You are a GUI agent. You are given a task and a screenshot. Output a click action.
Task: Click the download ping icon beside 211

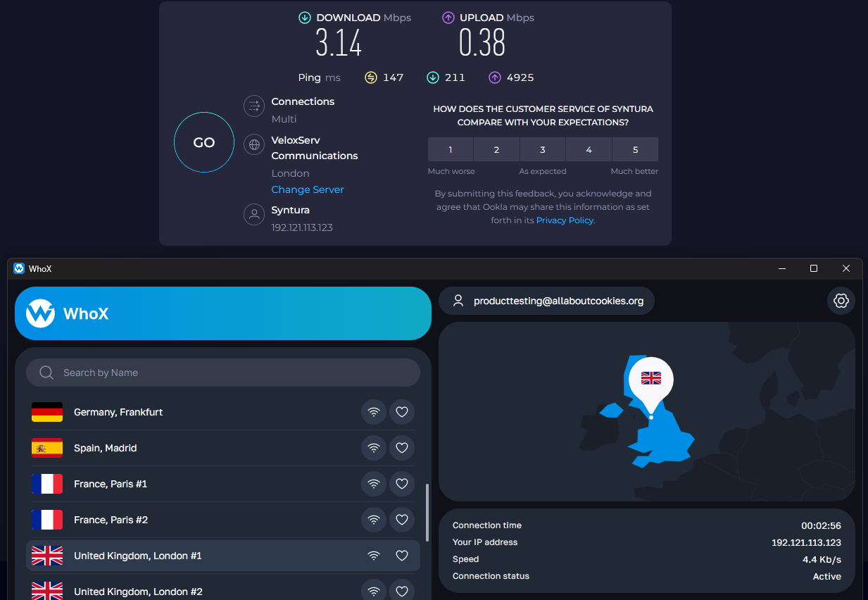(433, 77)
